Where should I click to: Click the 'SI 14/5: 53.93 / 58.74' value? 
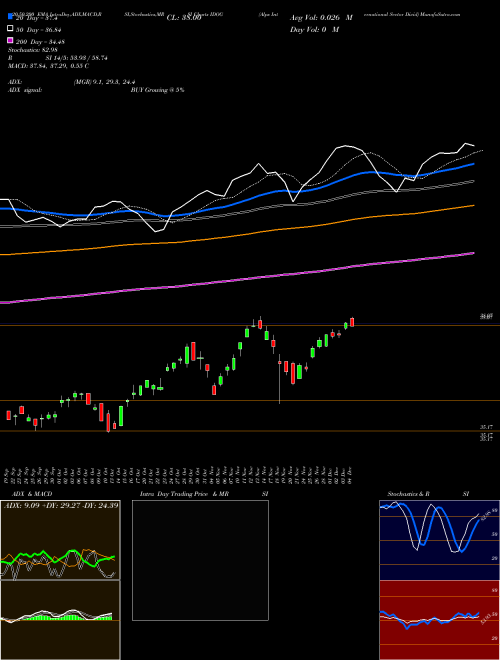[x=76, y=58]
